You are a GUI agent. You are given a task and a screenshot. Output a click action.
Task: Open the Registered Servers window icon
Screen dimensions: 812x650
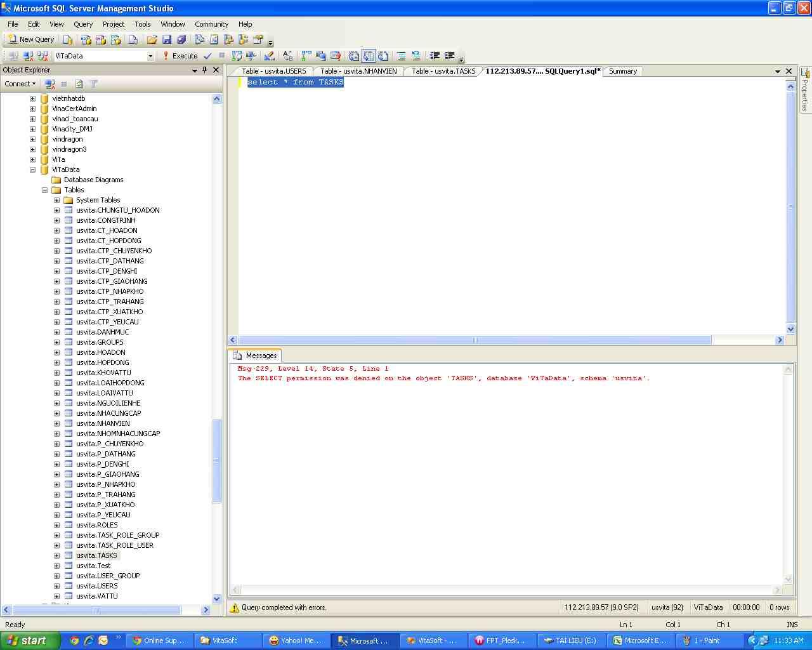pos(199,39)
